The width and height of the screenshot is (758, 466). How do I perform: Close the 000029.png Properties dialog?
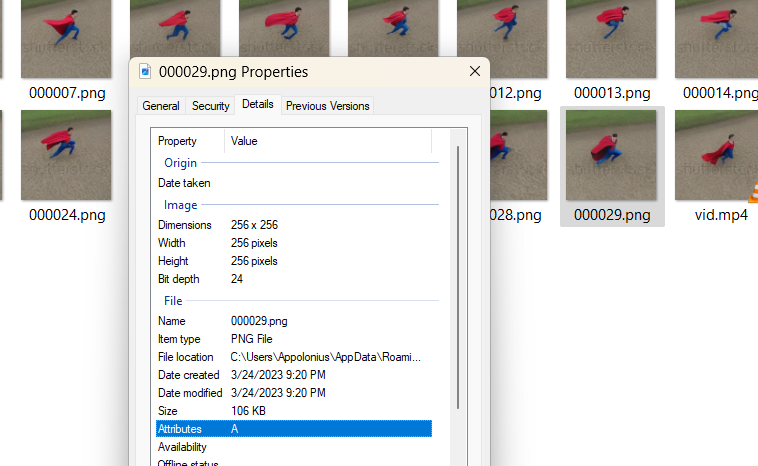pyautogui.click(x=475, y=72)
